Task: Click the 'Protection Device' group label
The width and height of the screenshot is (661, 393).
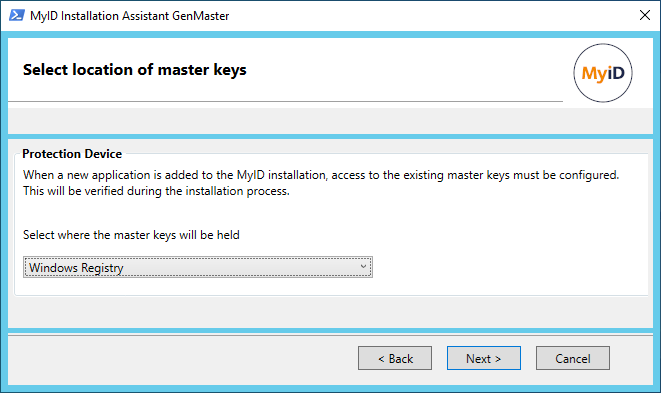Action: 72,154
